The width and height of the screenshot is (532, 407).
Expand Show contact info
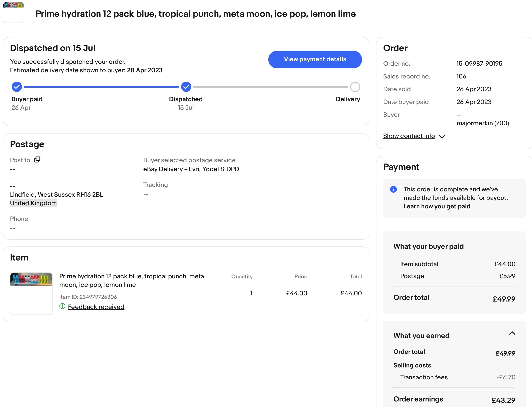click(409, 136)
